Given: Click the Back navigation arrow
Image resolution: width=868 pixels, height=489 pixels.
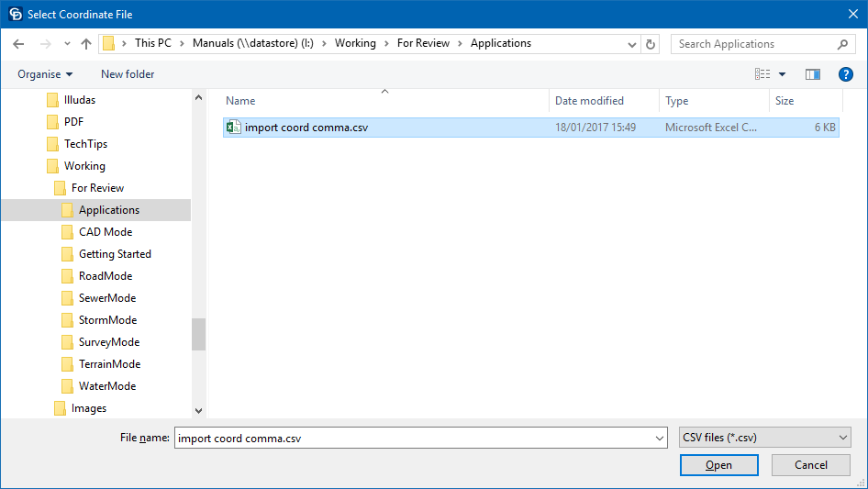Looking at the screenshot, I should [x=20, y=44].
